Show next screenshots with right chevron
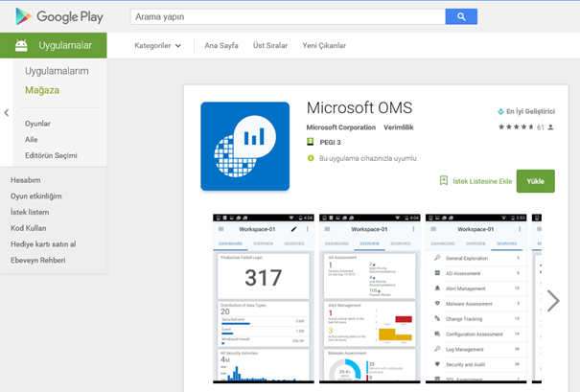580x392 pixels. pos(553,301)
